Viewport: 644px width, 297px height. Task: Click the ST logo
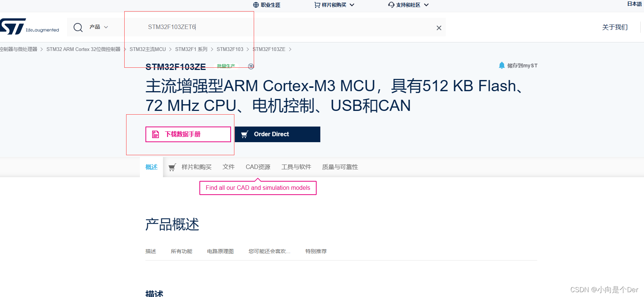point(29,26)
